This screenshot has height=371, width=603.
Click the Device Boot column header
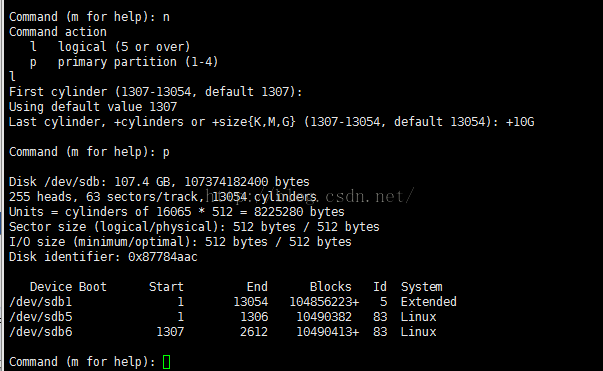(68, 287)
